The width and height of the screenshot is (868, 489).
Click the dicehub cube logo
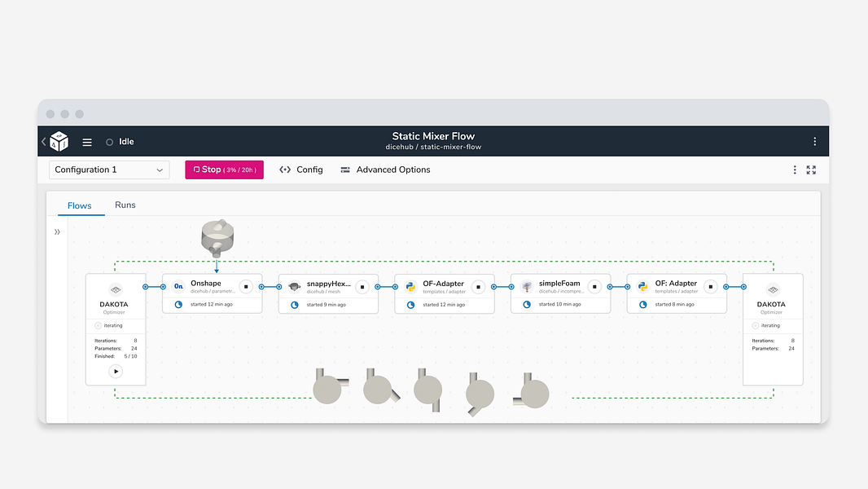tap(59, 141)
